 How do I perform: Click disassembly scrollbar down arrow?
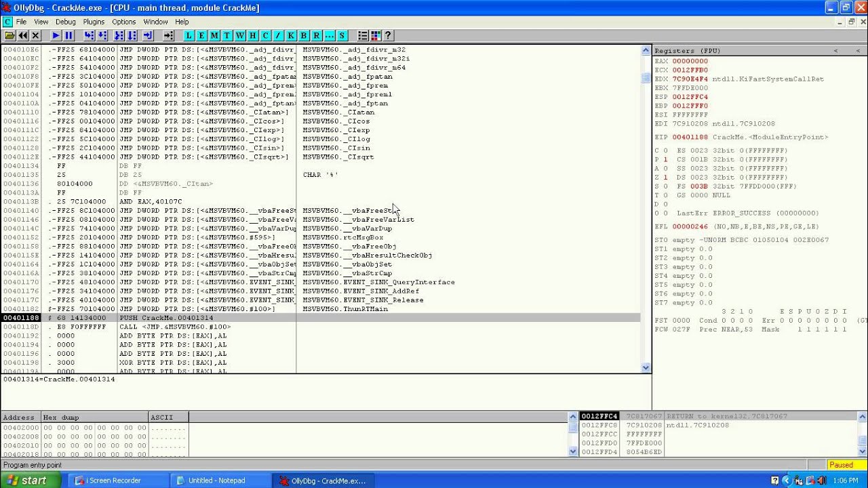coord(646,367)
